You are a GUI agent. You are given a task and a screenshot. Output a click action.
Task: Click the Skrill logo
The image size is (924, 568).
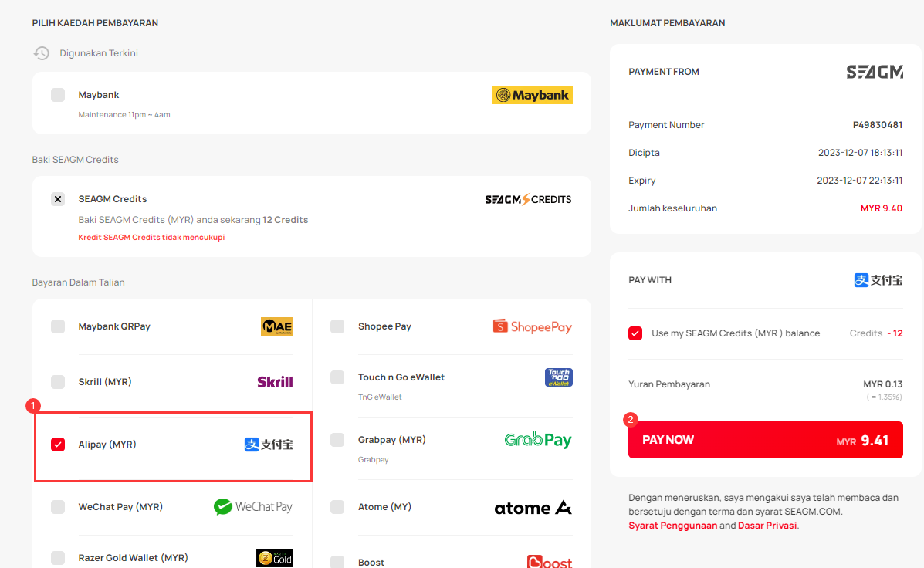point(276,382)
